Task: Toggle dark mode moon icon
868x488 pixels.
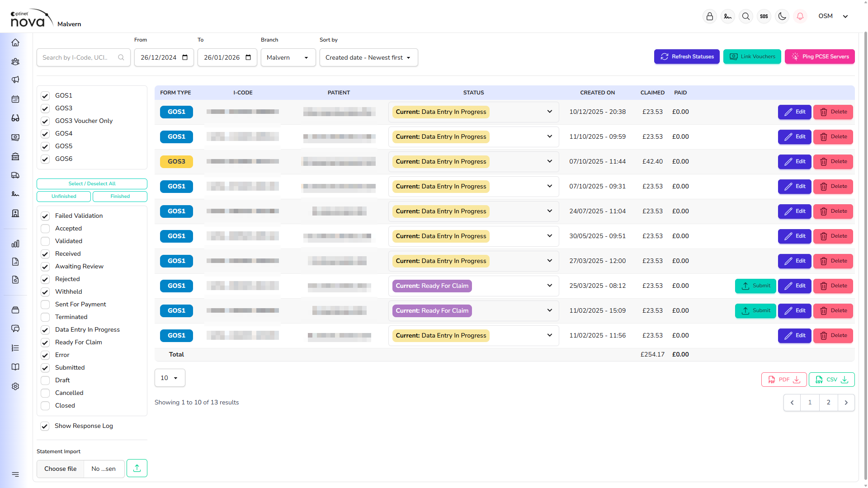Action: (x=782, y=16)
